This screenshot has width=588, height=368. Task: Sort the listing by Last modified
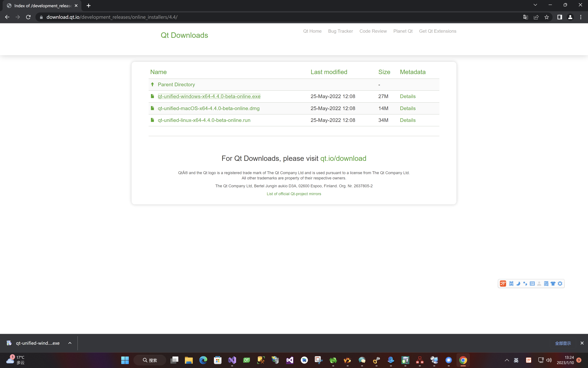click(x=329, y=72)
